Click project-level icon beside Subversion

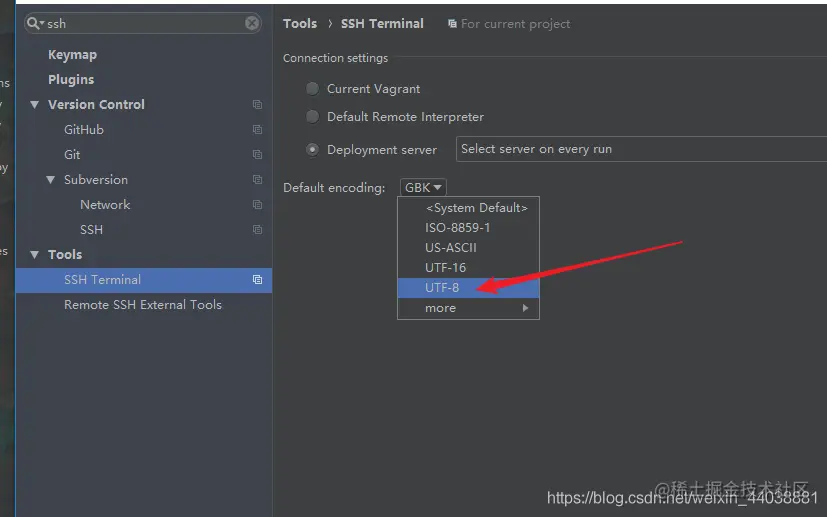click(257, 180)
